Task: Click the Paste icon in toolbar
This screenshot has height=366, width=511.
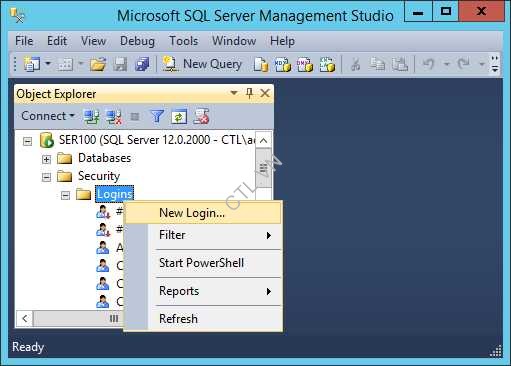Action: pyautogui.click(x=400, y=64)
